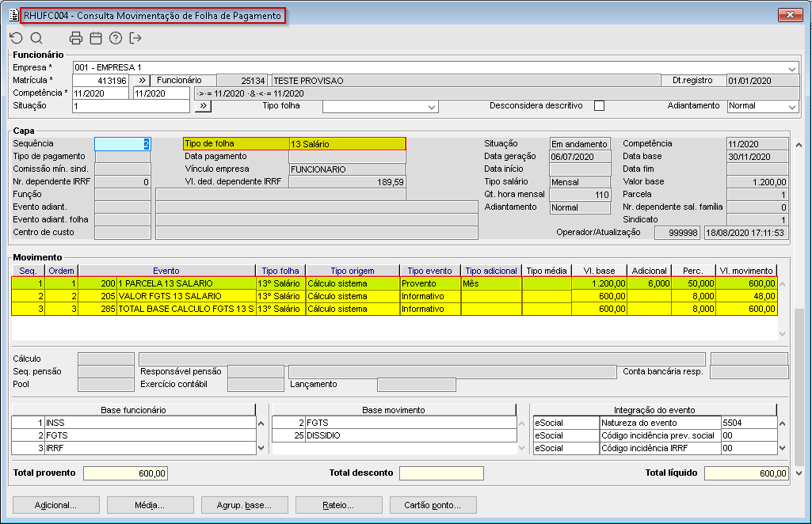Click the printer icon in toolbar

(76, 38)
